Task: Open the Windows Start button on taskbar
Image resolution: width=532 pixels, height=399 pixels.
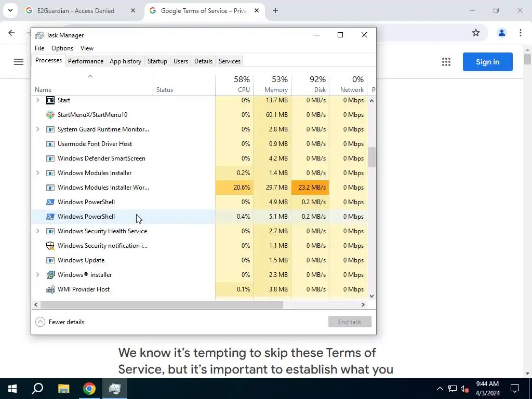Action: pyautogui.click(x=12, y=389)
